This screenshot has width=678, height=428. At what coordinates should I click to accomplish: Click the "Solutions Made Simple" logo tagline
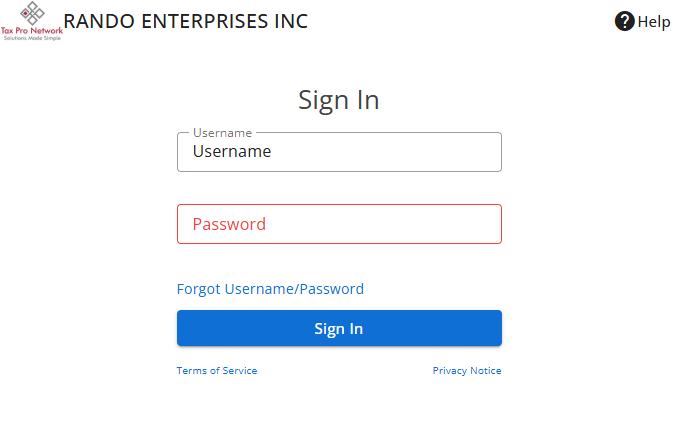point(32,39)
